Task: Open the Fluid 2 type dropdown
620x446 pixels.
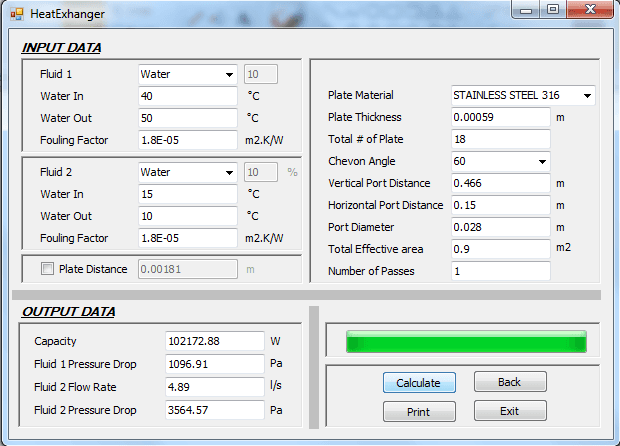Action: [x=188, y=172]
